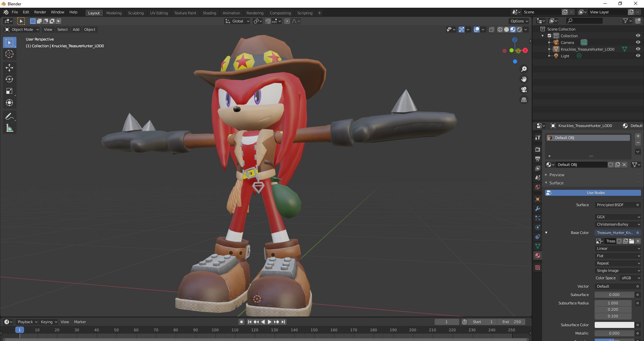Open the Material properties tab
644x341 pixels.
point(538,255)
